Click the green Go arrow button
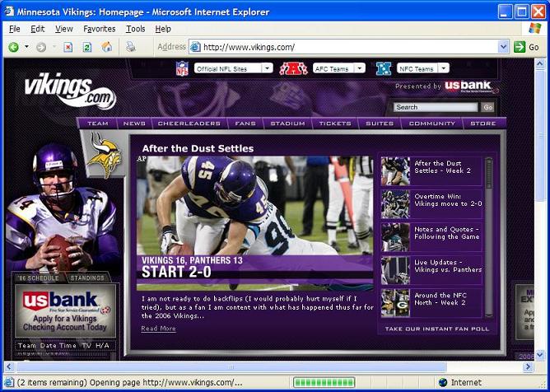Image resolution: width=550 pixels, height=392 pixels. click(520, 47)
